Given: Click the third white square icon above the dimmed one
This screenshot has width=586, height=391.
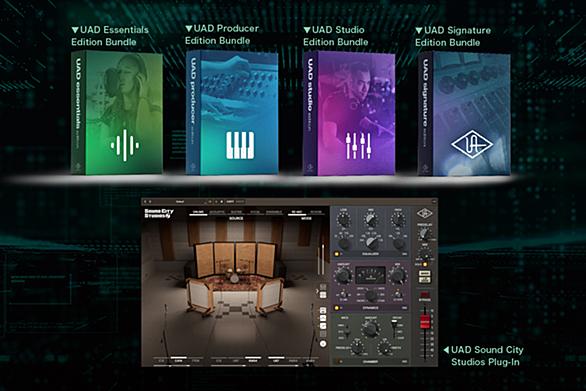Looking at the screenshot, I should coord(323,326).
